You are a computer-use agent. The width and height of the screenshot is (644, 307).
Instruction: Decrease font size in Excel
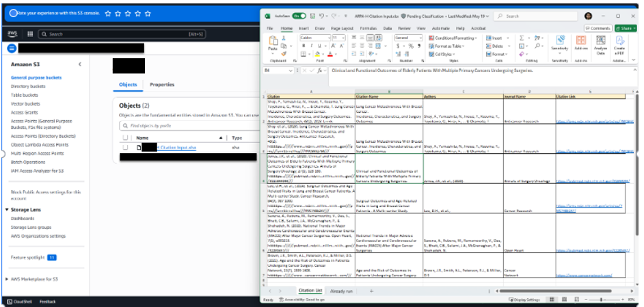pyautogui.click(x=342, y=46)
